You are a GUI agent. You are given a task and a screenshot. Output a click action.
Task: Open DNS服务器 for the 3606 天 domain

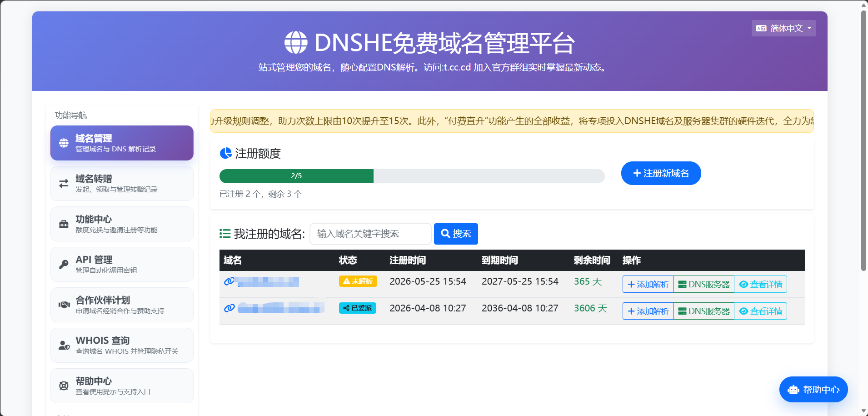coord(704,311)
